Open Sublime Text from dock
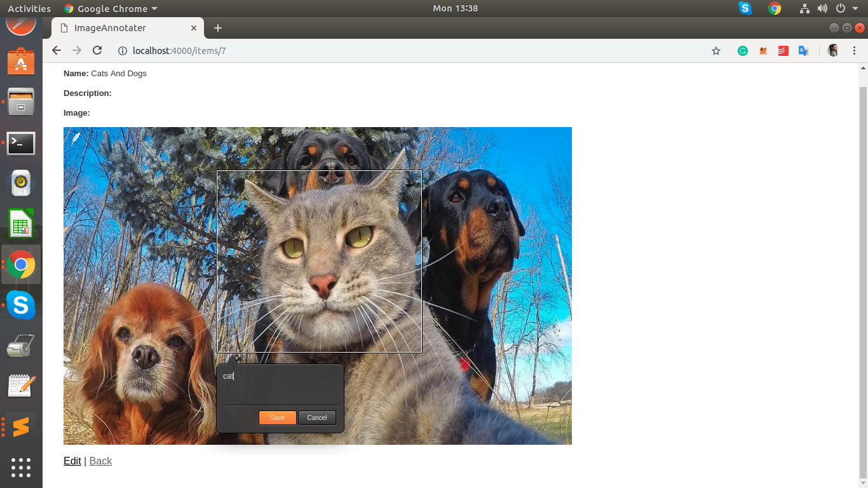The height and width of the screenshot is (488, 868). [21, 426]
